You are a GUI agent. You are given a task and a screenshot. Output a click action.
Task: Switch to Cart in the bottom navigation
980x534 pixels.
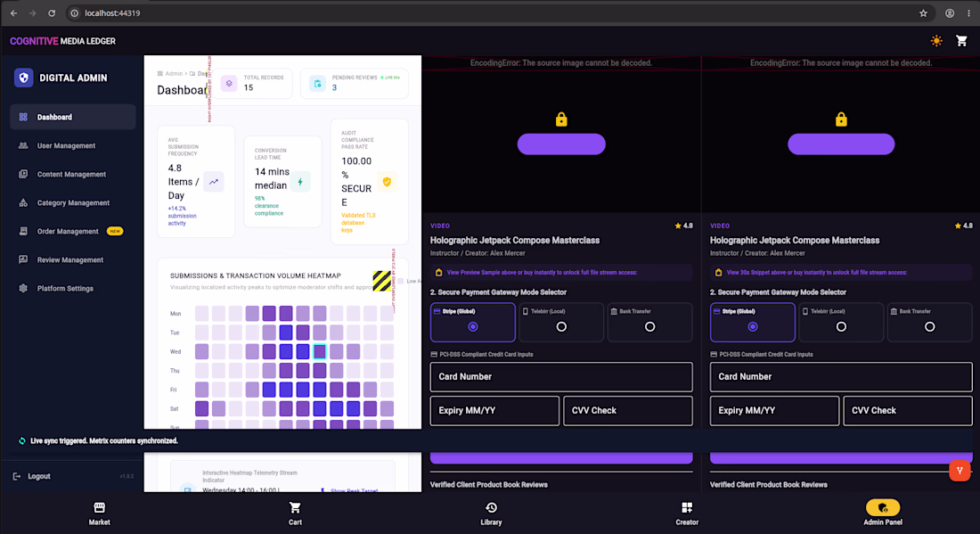[295, 513]
